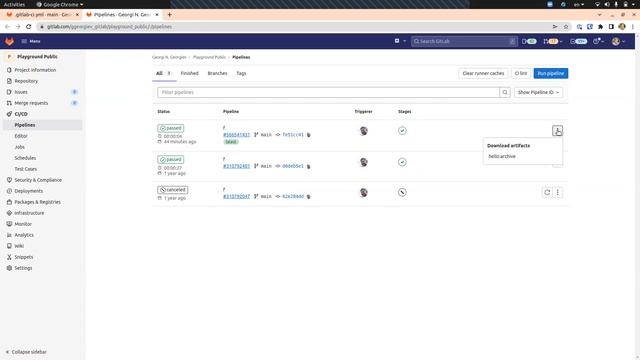This screenshot has height=360, width=640.
Task: Open the Chrome extensions puzzle icon
Action: (x=600, y=27)
